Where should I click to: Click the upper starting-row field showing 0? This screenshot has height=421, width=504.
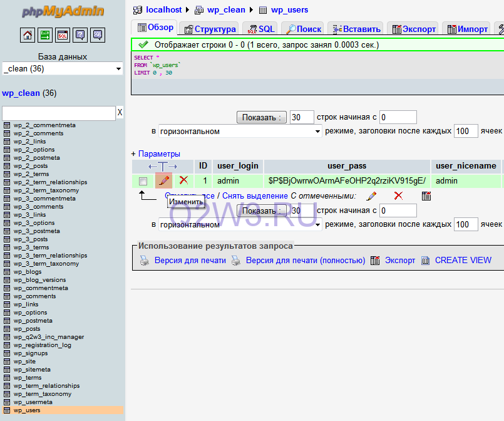(398, 117)
